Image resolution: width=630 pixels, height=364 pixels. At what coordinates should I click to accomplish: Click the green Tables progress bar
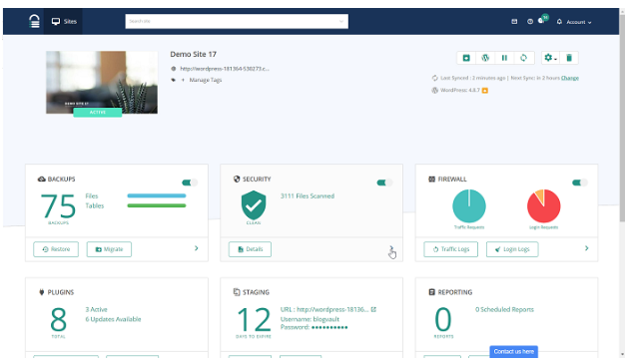tap(157, 205)
